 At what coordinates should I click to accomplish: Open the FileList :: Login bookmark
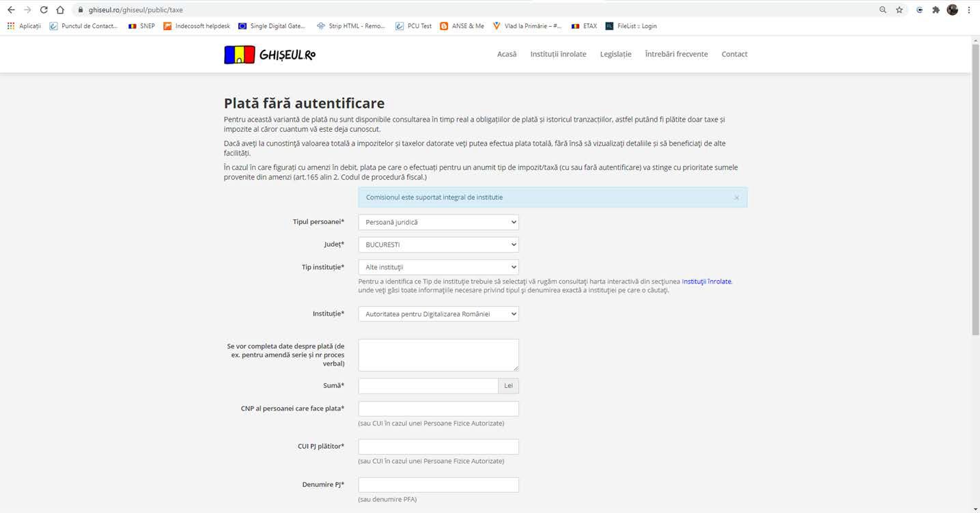pyautogui.click(x=631, y=26)
